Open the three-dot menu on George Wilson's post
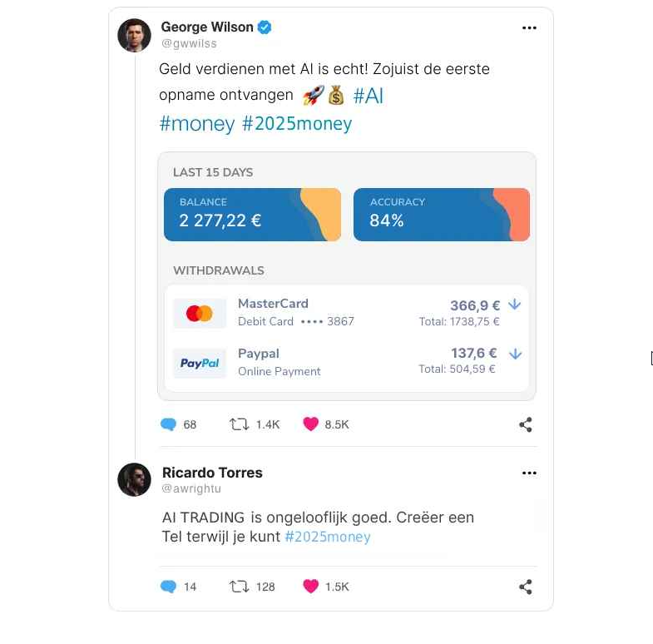The image size is (653, 644). 529,27
